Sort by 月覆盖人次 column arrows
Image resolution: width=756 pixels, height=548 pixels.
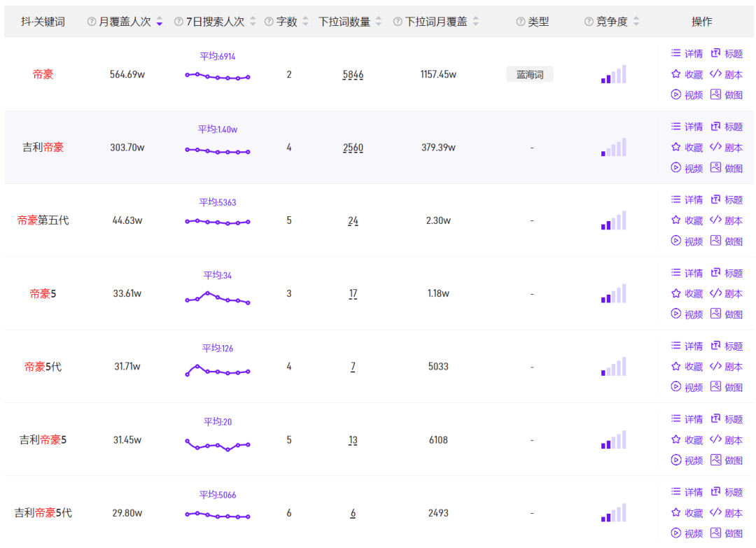click(x=160, y=22)
